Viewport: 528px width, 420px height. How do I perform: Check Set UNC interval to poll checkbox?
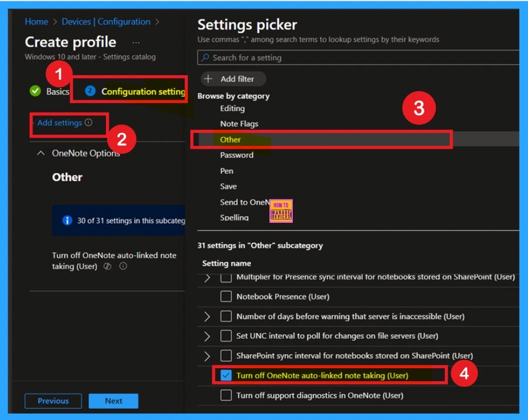226,336
